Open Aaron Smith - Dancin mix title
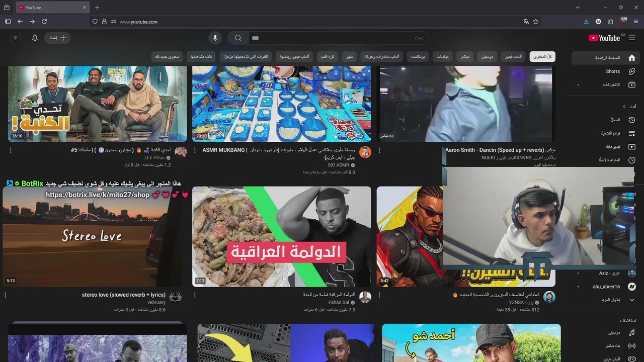Viewport: 644px width, 362px height. (x=501, y=150)
